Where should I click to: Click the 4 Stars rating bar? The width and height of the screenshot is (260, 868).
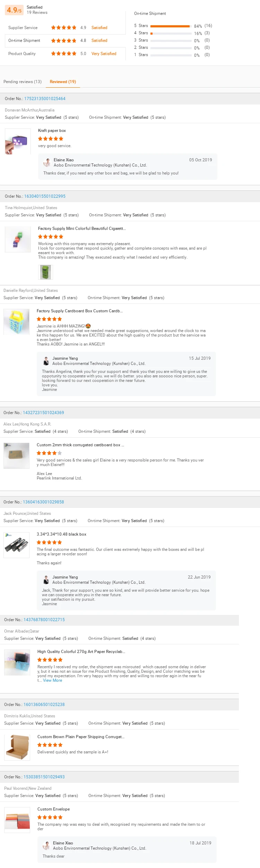coord(171,34)
